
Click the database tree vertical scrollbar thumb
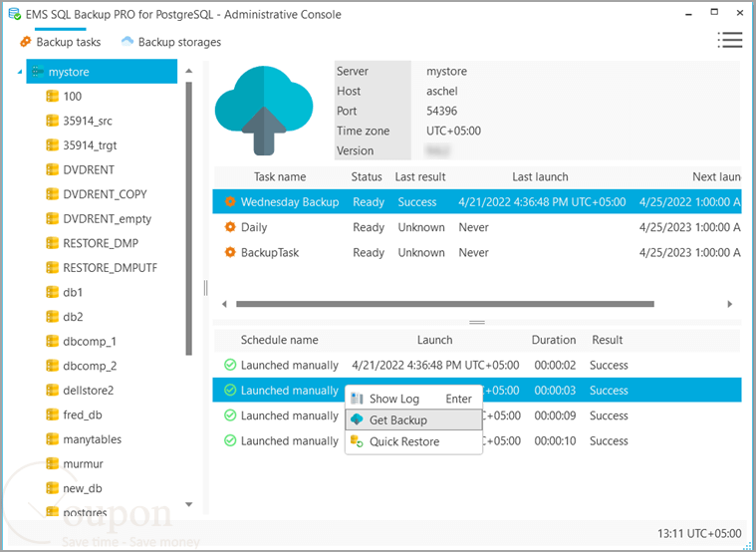189,218
